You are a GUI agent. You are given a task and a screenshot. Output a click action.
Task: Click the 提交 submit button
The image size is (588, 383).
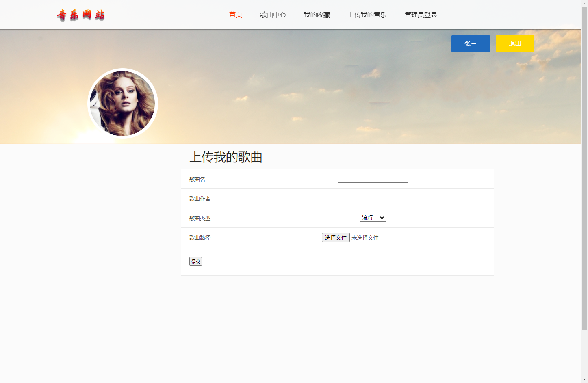195,261
